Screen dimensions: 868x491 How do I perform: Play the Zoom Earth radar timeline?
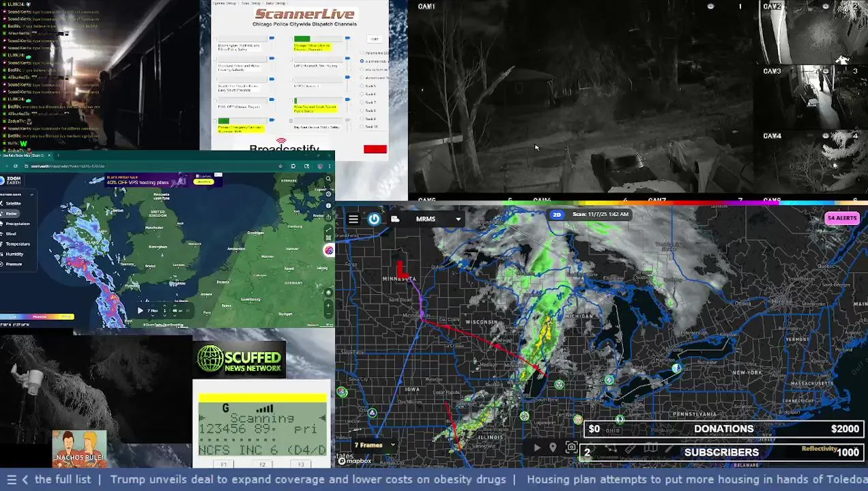pyautogui.click(x=141, y=310)
